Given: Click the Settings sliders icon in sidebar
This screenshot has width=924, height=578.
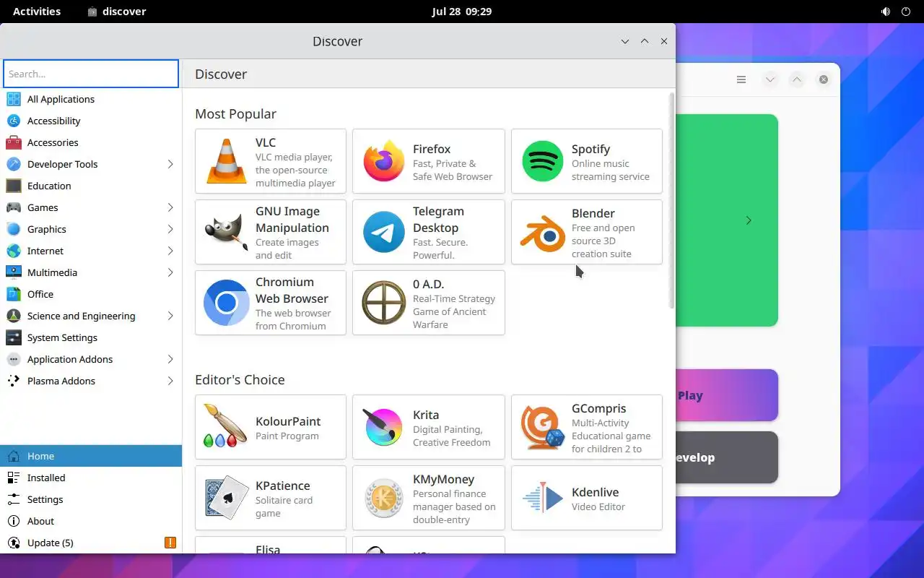Looking at the screenshot, I should point(14,499).
